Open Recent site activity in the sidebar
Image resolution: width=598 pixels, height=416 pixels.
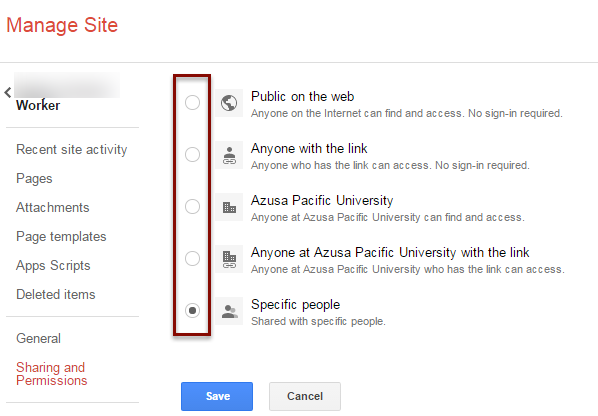click(x=72, y=149)
